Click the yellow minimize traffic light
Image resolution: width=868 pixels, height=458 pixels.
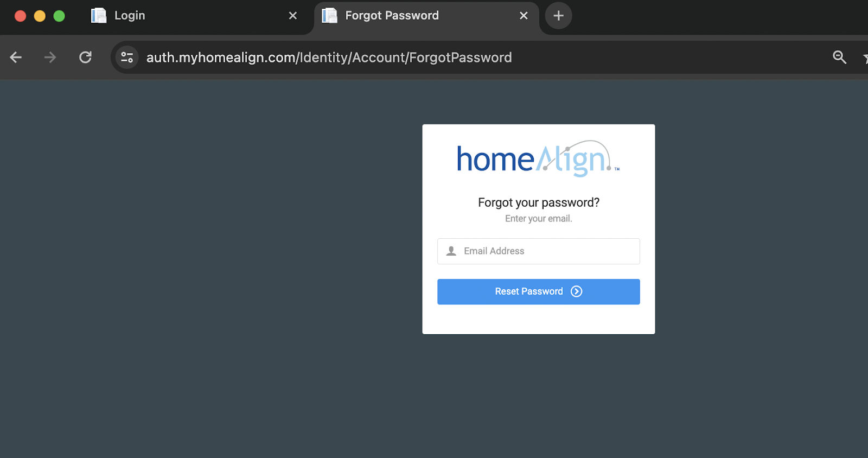[x=39, y=16]
